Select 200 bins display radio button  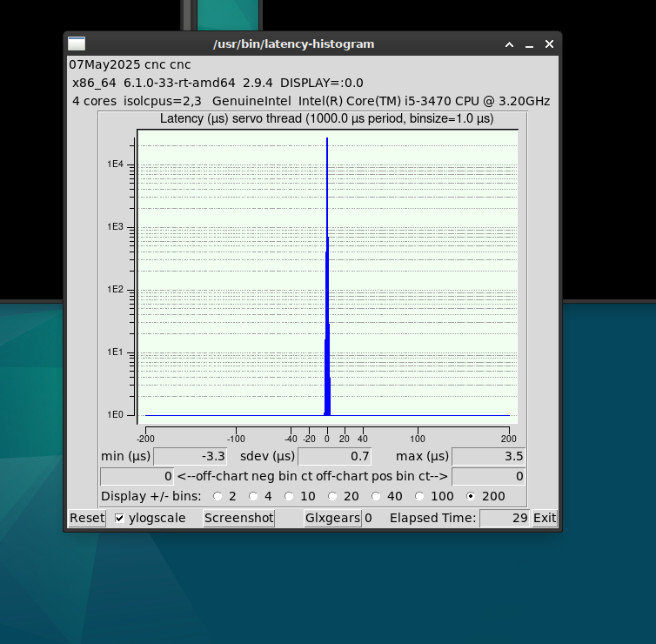tap(471, 496)
